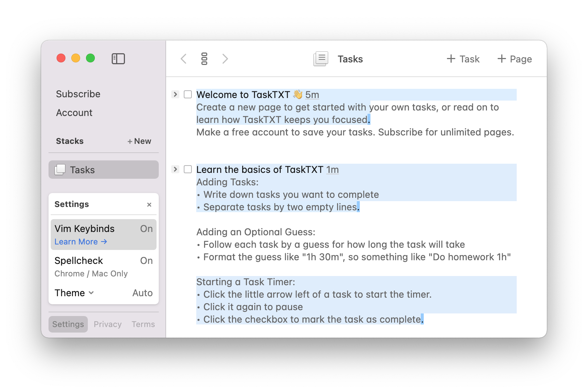Viewport: 588px width, 392px height.
Task: Go back with the left chevron
Action: point(184,59)
